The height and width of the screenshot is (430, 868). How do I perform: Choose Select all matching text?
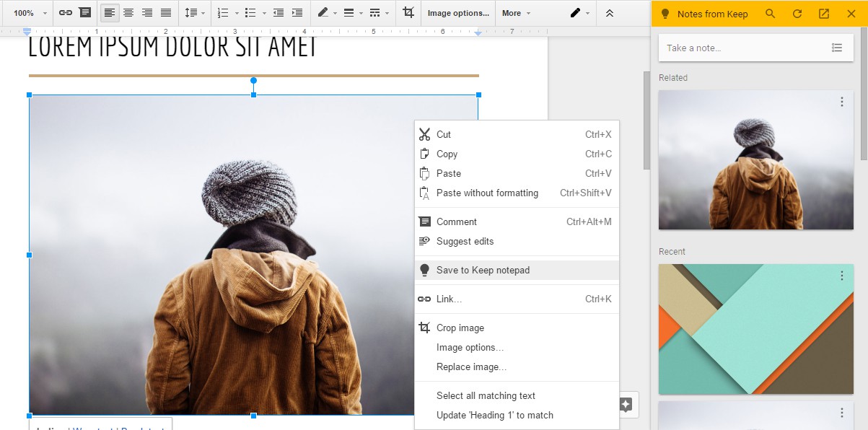(517, 395)
